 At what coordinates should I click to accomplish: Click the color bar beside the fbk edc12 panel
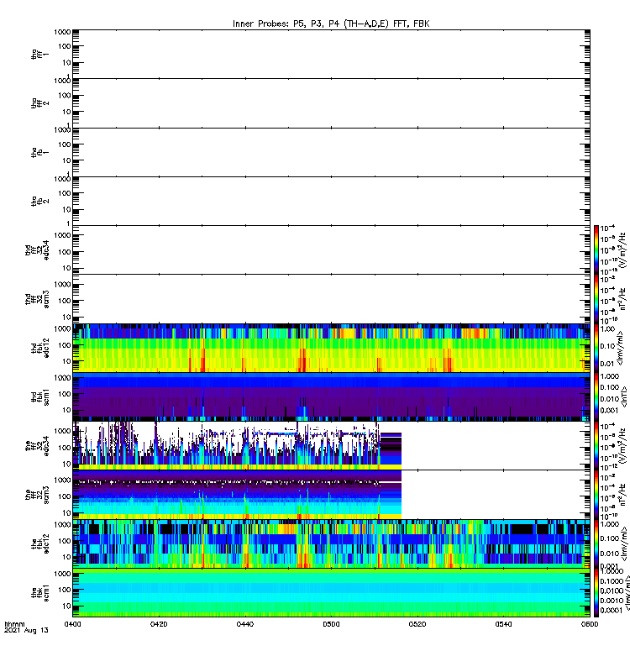click(x=596, y=543)
